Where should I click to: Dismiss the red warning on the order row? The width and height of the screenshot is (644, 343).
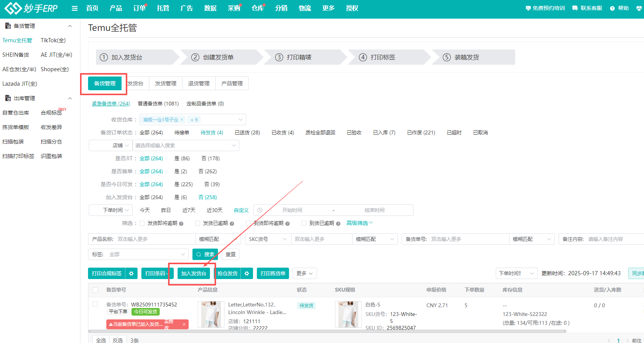click(184, 324)
